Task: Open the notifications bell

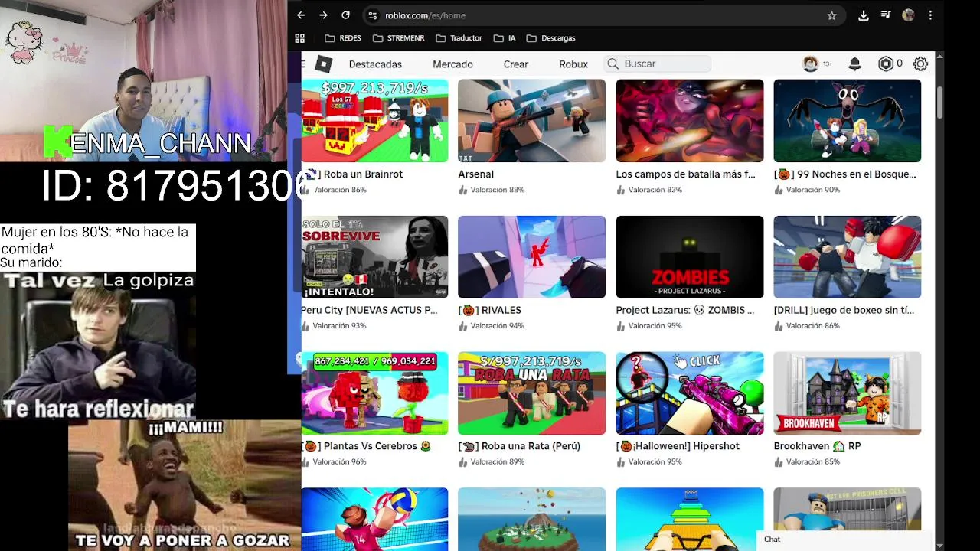Action: [855, 64]
